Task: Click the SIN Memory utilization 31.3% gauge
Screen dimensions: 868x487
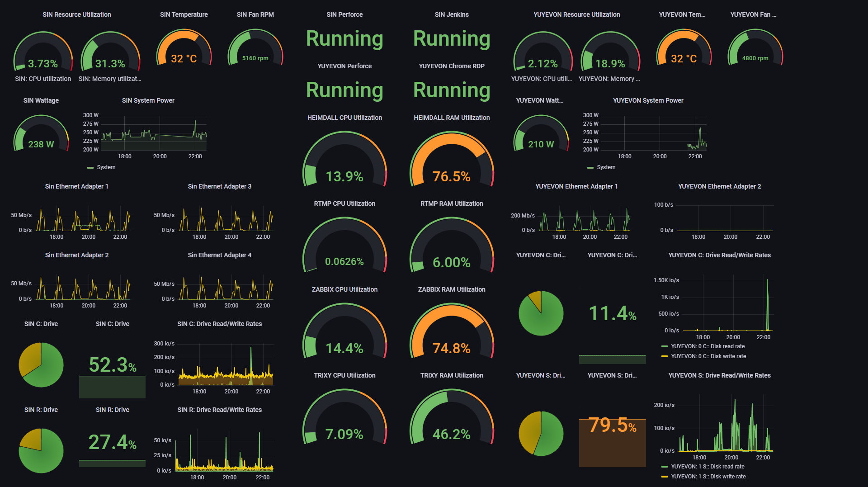Action: pos(110,52)
